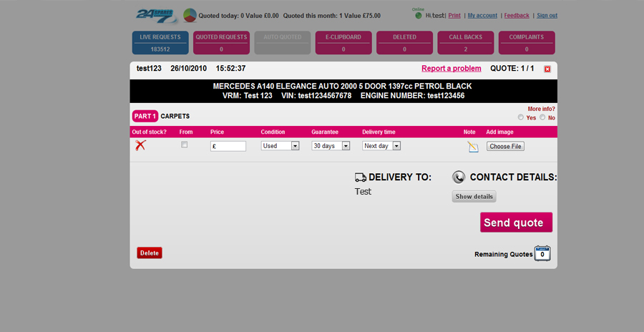Switch to the Live Requests tab
The image size is (644, 332).
[x=160, y=43]
